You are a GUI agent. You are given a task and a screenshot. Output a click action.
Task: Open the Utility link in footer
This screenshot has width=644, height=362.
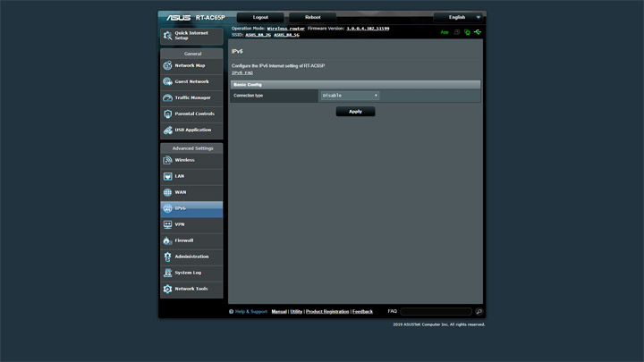[x=296, y=312]
